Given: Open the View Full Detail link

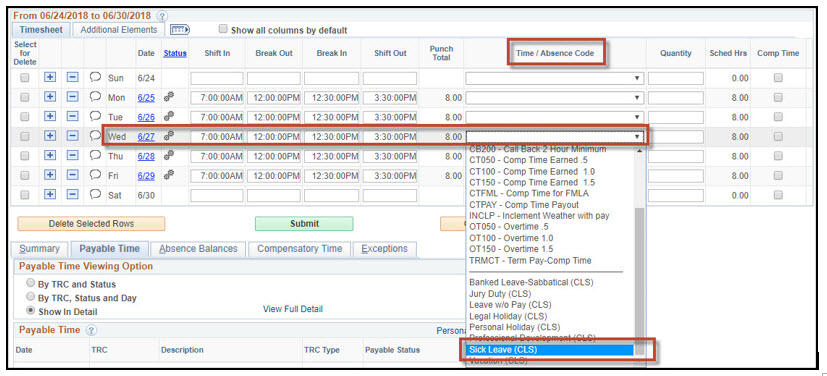Looking at the screenshot, I should [293, 309].
